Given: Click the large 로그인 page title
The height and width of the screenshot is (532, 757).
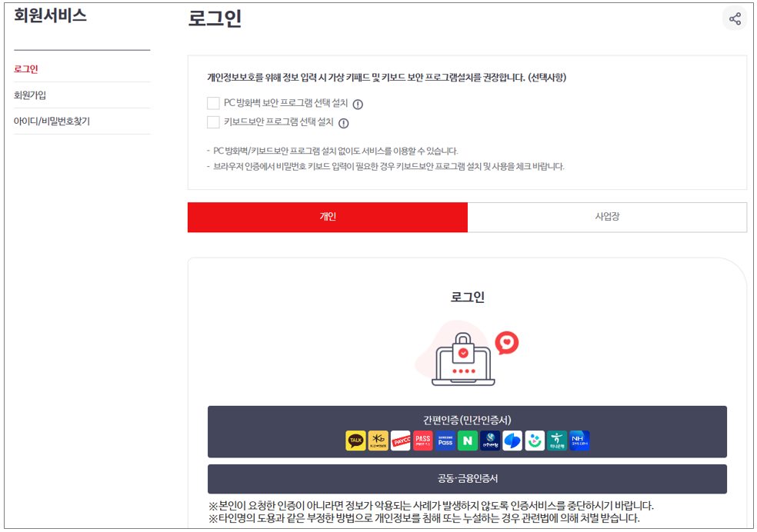Looking at the screenshot, I should coord(215,18).
